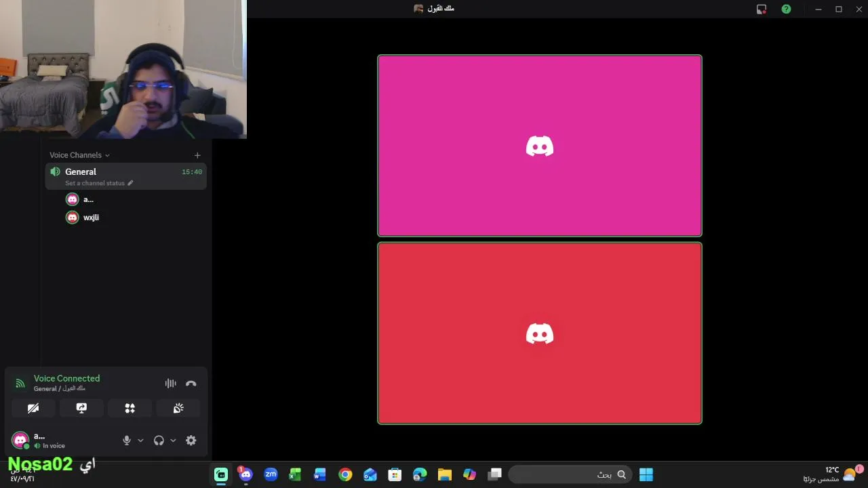Screen dimensions: 868x488
Task: Open Copilot from the taskbar
Action: 469,474
